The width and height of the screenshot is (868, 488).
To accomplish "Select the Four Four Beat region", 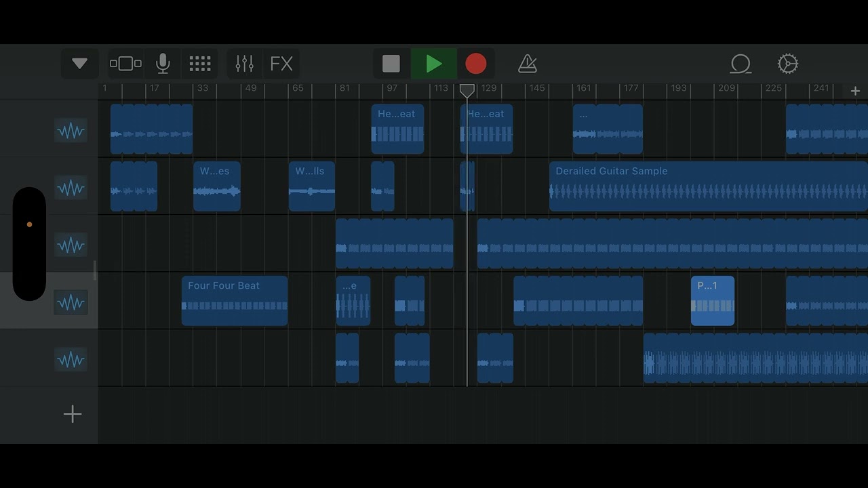I will [235, 301].
